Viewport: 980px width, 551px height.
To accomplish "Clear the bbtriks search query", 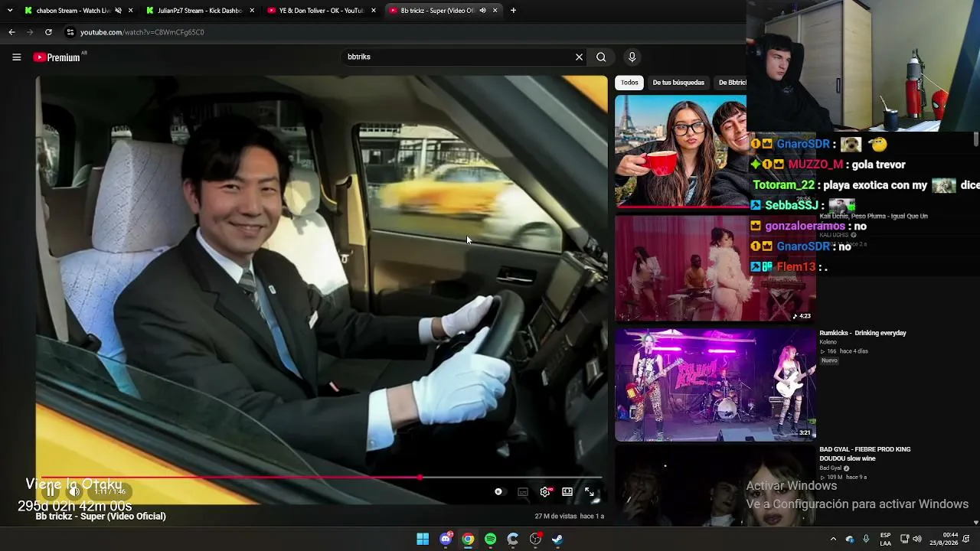I will pos(579,57).
